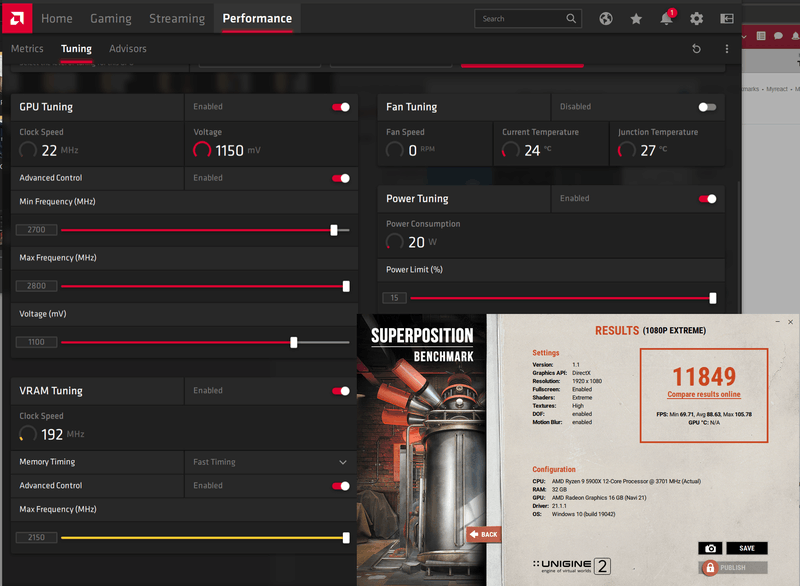Reset tuning with the undo arrow icon

(696, 49)
